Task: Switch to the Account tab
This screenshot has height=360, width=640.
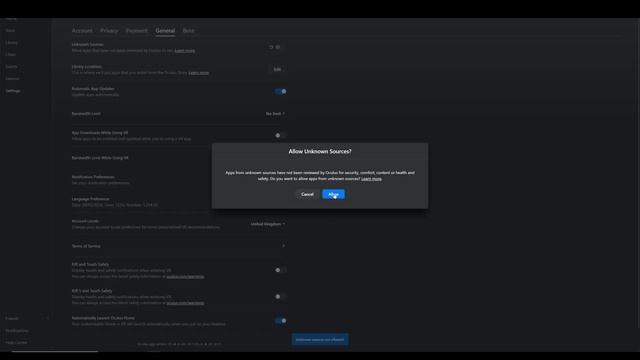Action: pyautogui.click(x=82, y=31)
